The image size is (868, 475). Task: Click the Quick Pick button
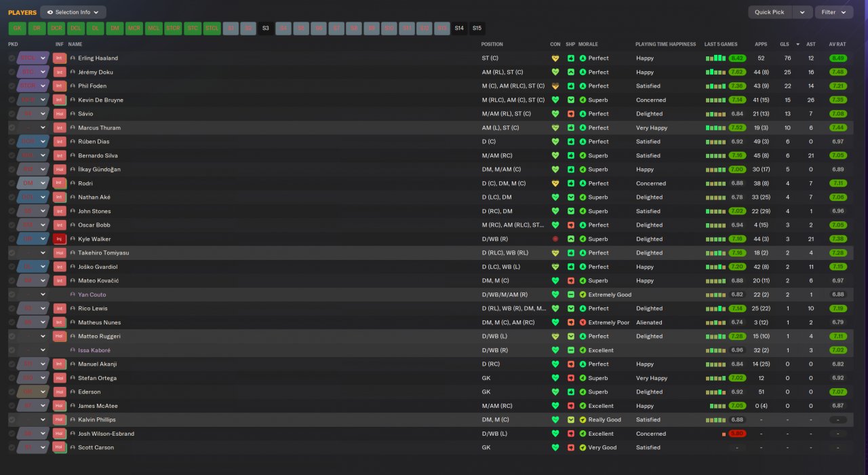770,12
